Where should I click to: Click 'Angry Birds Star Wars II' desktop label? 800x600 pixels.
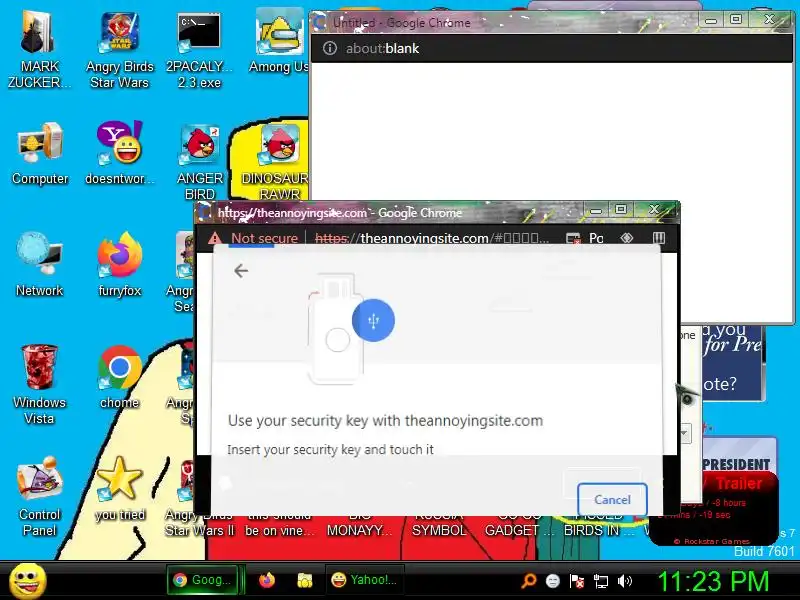point(199,522)
